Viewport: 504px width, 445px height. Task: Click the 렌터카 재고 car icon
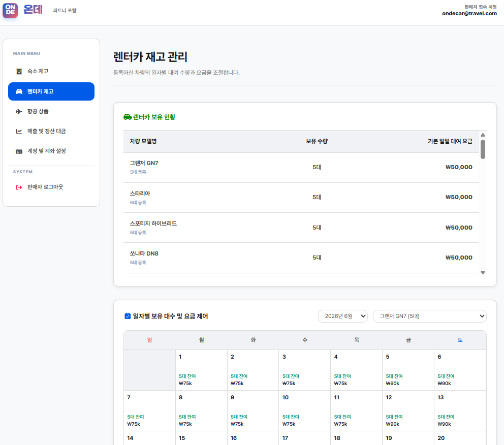click(x=19, y=91)
